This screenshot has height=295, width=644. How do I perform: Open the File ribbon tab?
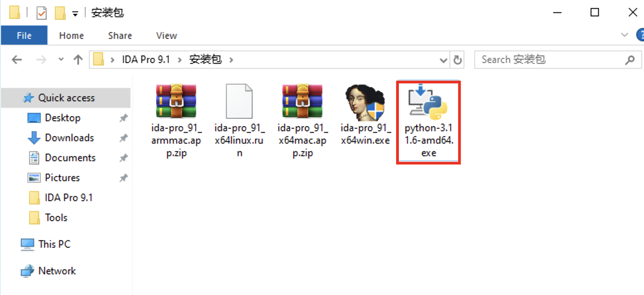[x=24, y=36]
